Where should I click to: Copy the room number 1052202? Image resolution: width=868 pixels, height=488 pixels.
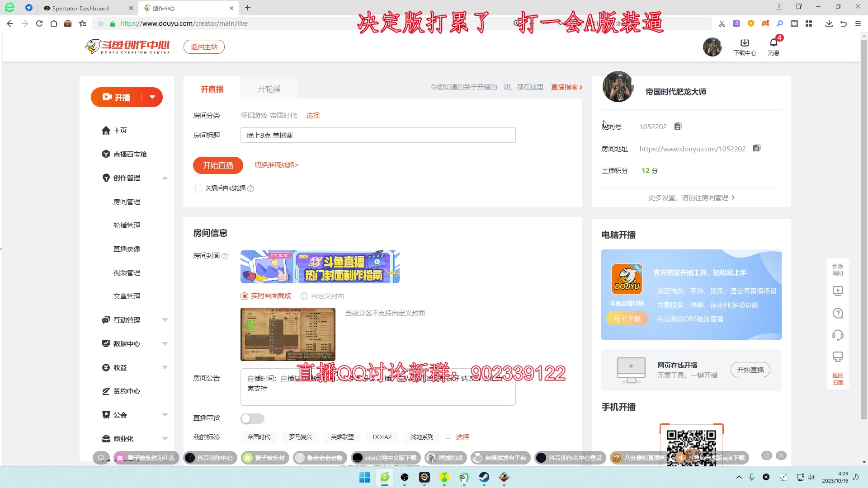point(677,127)
